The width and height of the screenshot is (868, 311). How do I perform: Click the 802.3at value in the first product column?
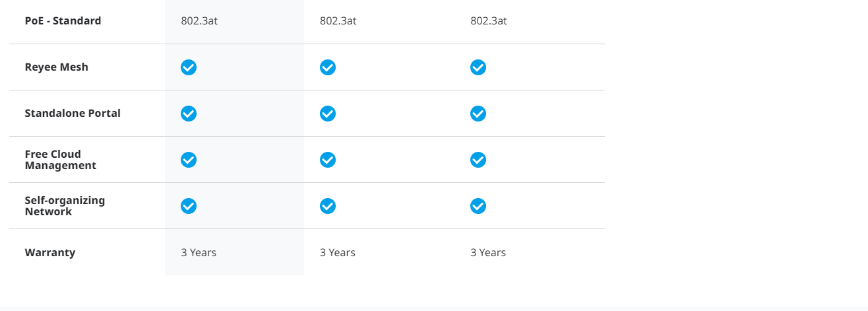[199, 21]
